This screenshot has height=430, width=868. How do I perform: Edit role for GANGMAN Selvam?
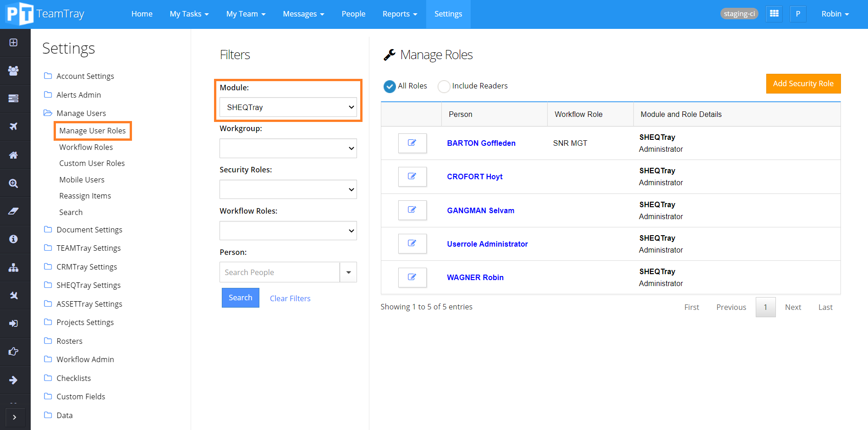412,210
